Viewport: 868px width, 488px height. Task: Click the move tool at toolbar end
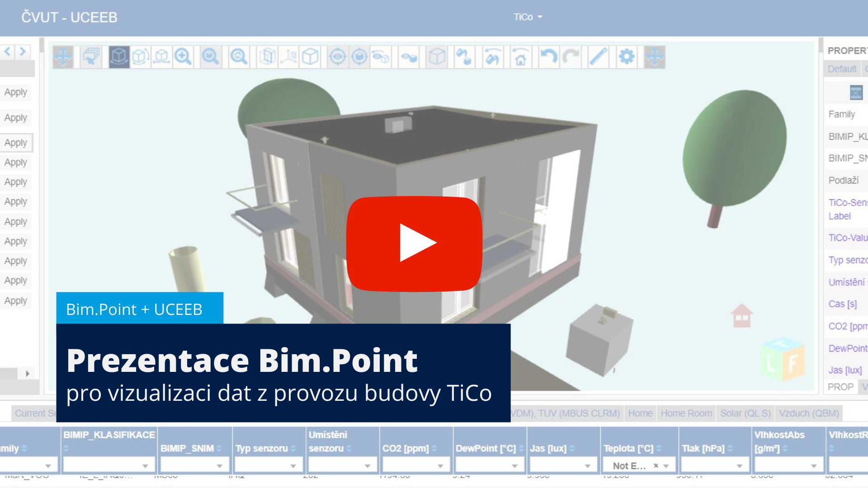point(655,57)
